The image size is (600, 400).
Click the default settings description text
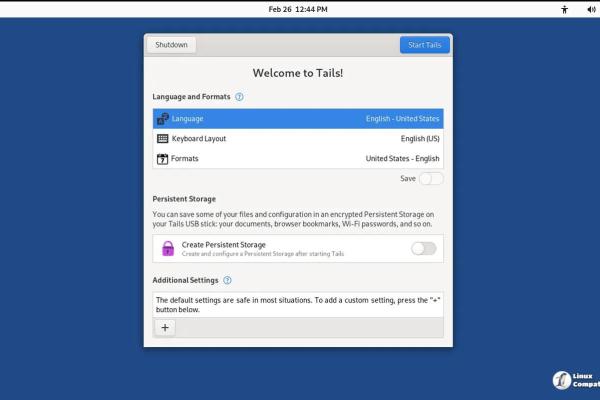click(x=298, y=305)
